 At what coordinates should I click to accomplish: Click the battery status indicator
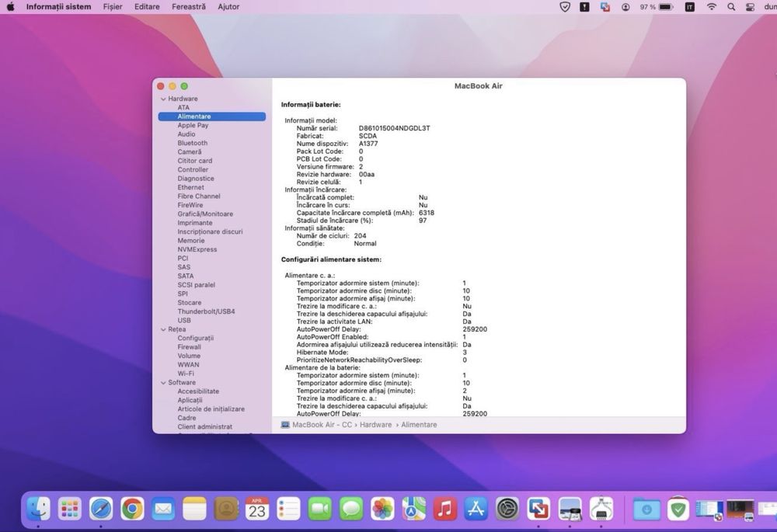point(665,7)
